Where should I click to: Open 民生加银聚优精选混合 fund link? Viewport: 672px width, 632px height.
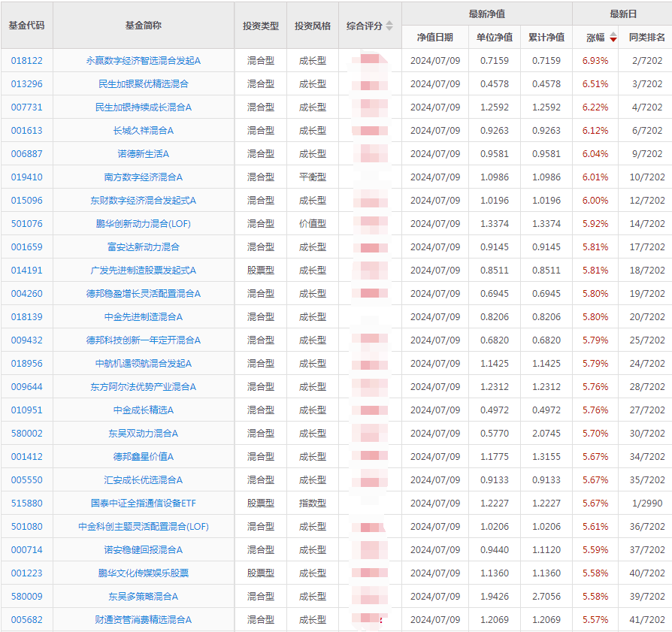tap(143, 83)
